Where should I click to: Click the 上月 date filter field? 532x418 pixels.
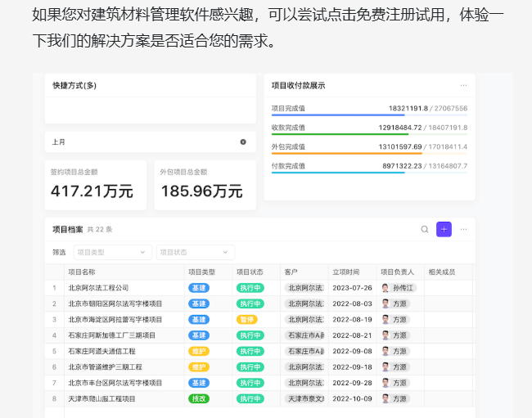click(151, 142)
